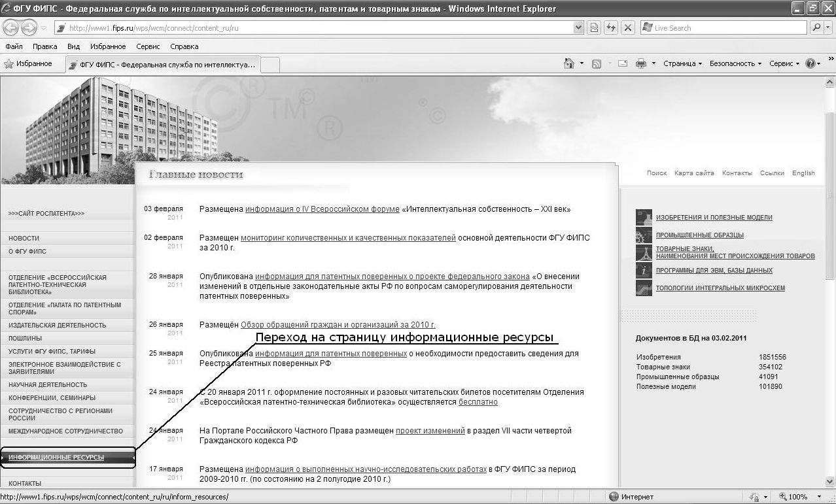Click the address bar URL field
836x504 pixels.
314,28
